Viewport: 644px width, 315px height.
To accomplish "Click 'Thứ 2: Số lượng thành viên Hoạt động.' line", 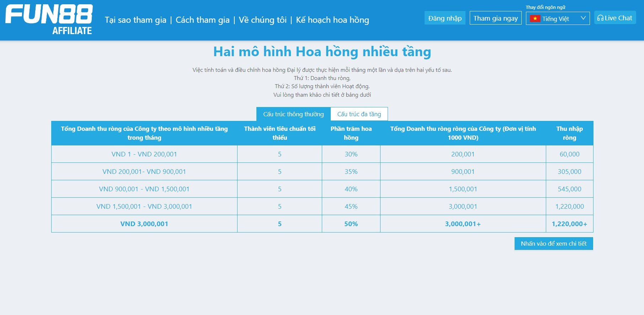I will [322, 86].
